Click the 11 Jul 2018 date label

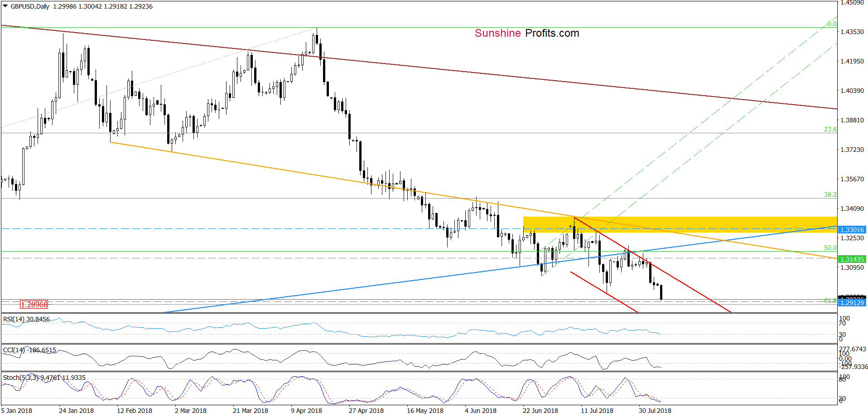597,411
